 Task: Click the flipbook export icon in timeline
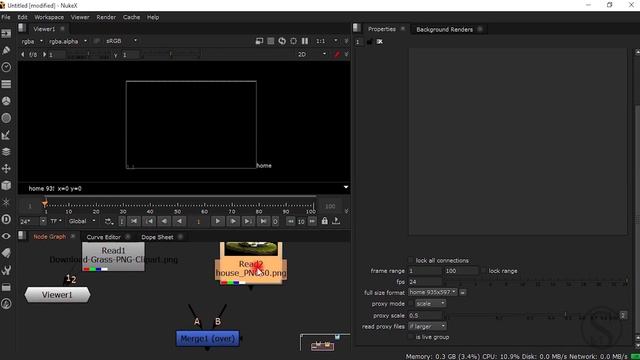pyautogui.click(x=336, y=221)
